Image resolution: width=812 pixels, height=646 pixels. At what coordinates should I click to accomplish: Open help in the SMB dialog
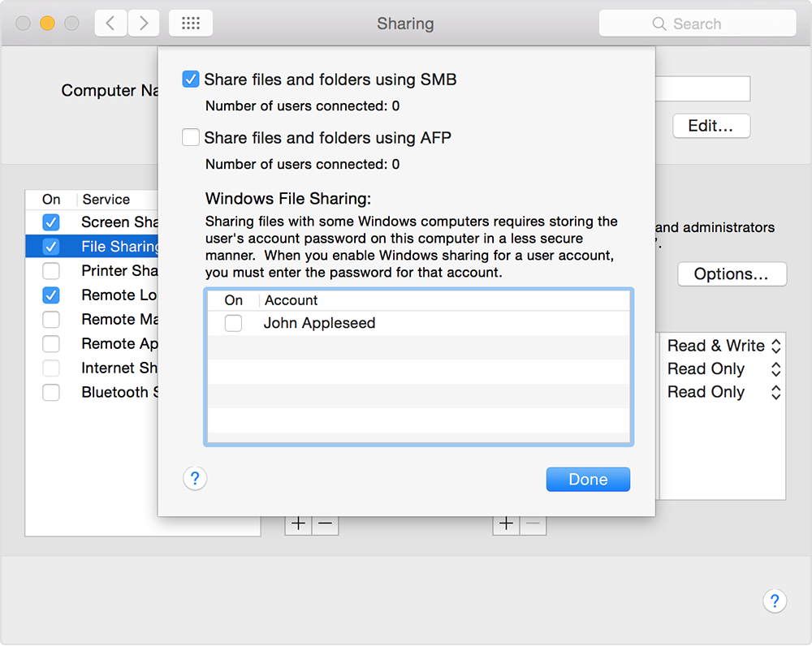195,478
